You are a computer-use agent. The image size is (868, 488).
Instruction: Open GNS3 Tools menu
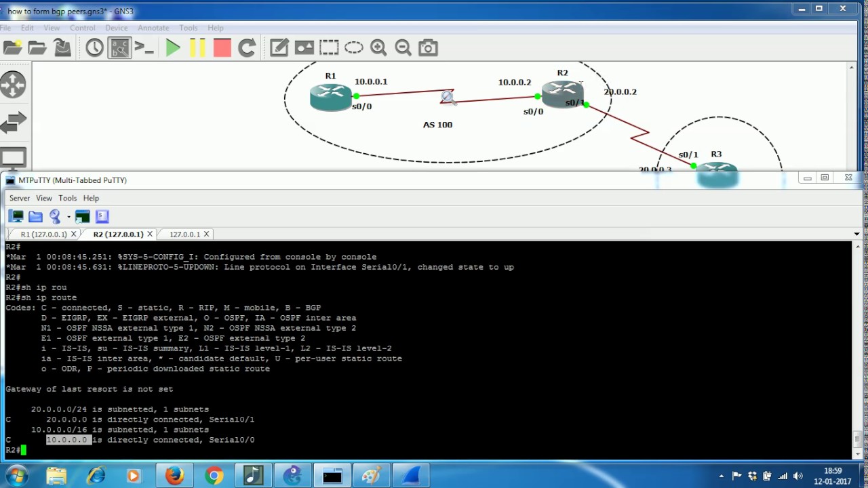point(189,28)
